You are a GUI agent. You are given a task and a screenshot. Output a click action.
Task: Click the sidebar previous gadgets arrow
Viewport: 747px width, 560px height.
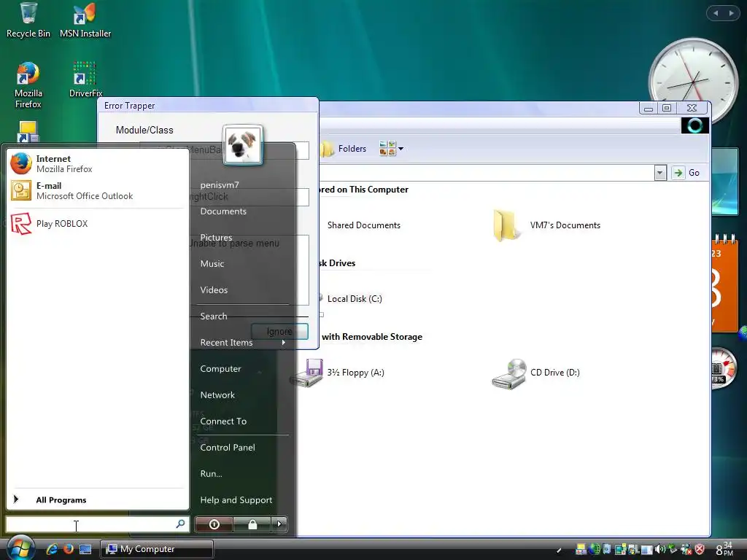click(x=716, y=13)
